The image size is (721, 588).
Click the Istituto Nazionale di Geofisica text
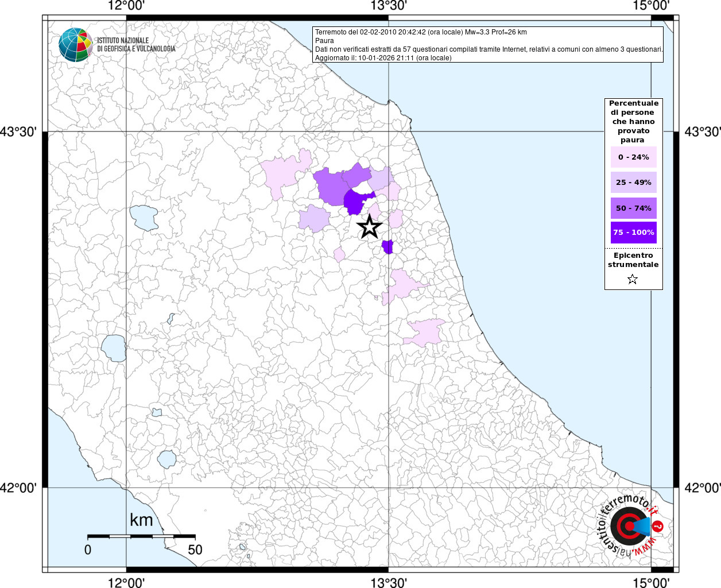pos(136,45)
